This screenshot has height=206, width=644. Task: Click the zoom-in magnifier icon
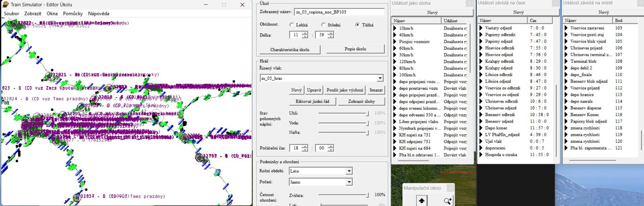click(x=447, y=201)
